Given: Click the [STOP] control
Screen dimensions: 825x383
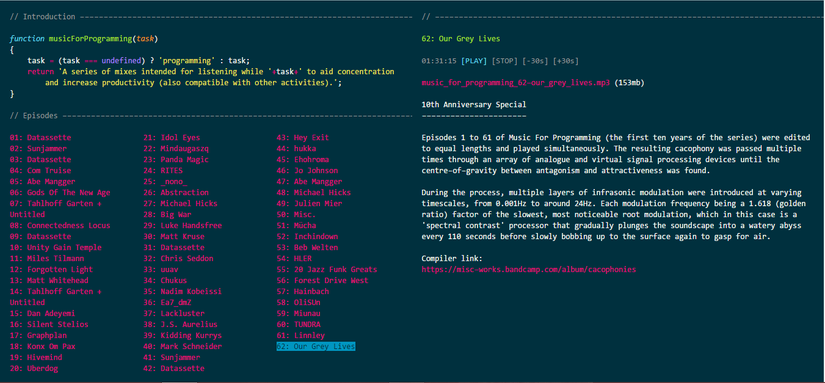Looking at the screenshot, I should tap(505, 61).
